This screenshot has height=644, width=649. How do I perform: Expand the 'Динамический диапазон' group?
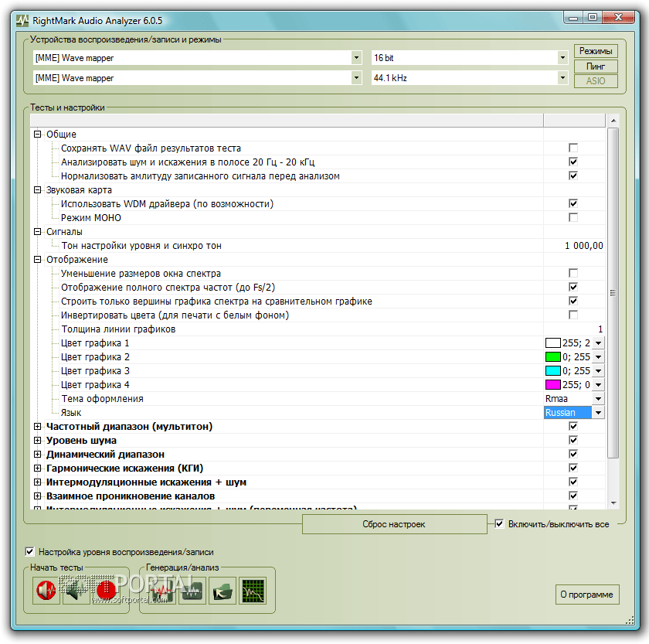[37, 455]
